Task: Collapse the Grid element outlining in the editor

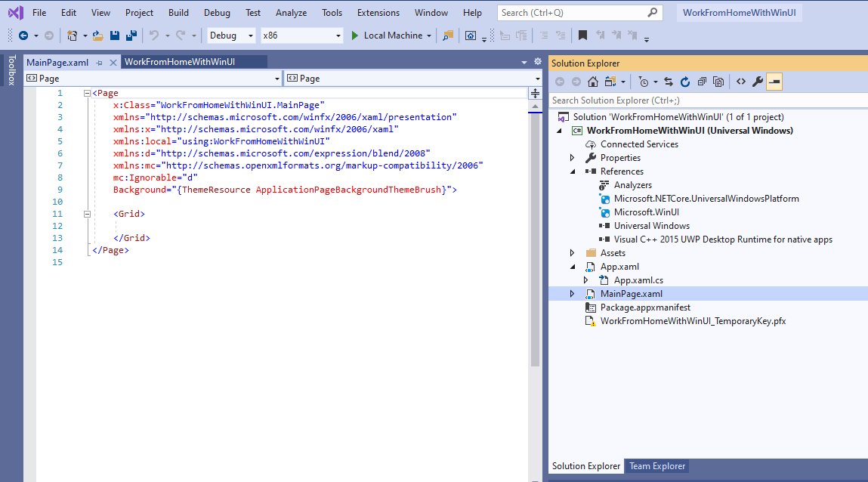Action: click(87, 214)
